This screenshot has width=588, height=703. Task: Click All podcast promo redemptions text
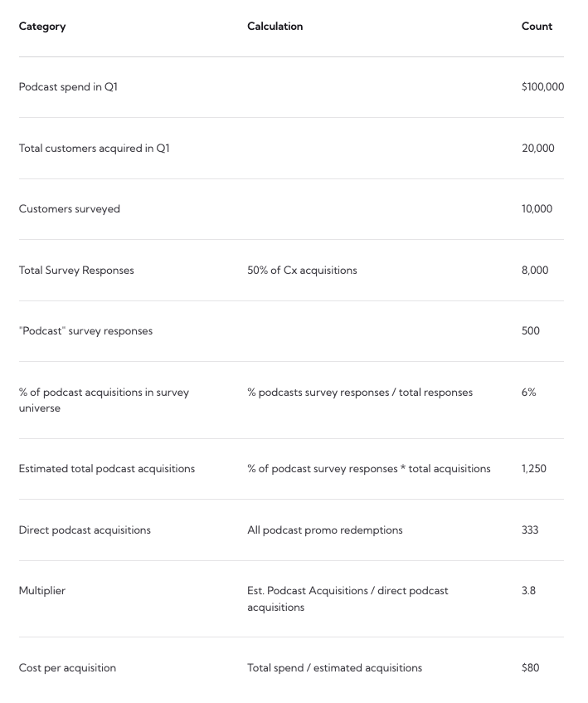(325, 530)
